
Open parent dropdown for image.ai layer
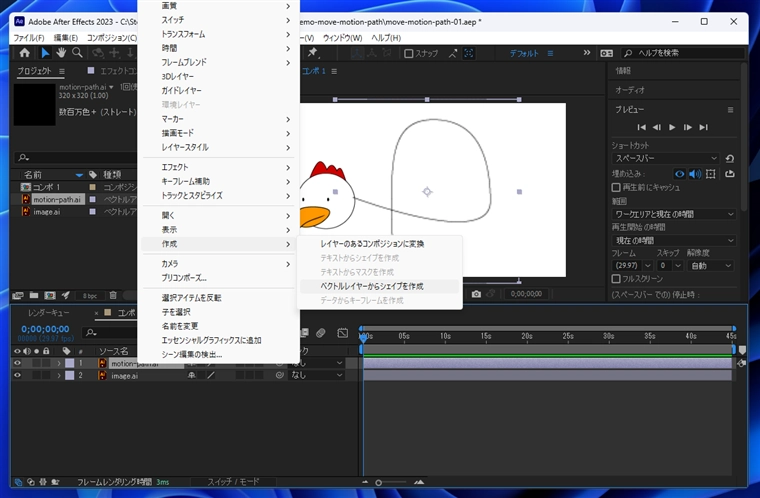(x=317, y=375)
